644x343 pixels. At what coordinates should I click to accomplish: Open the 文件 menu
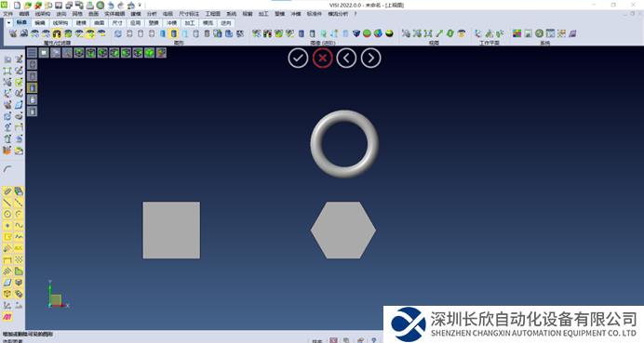[x=7, y=14]
